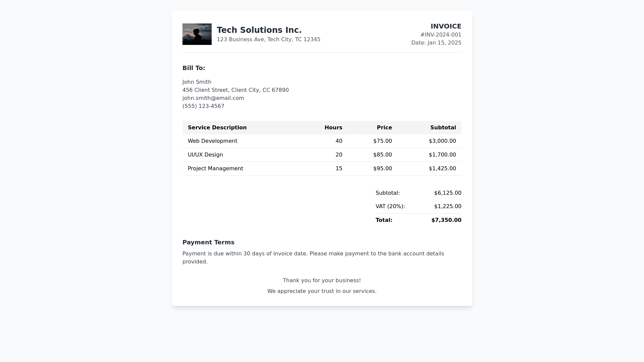The width and height of the screenshot is (644, 362).
Task: Click the company address line
Action: pyautogui.click(x=268, y=40)
